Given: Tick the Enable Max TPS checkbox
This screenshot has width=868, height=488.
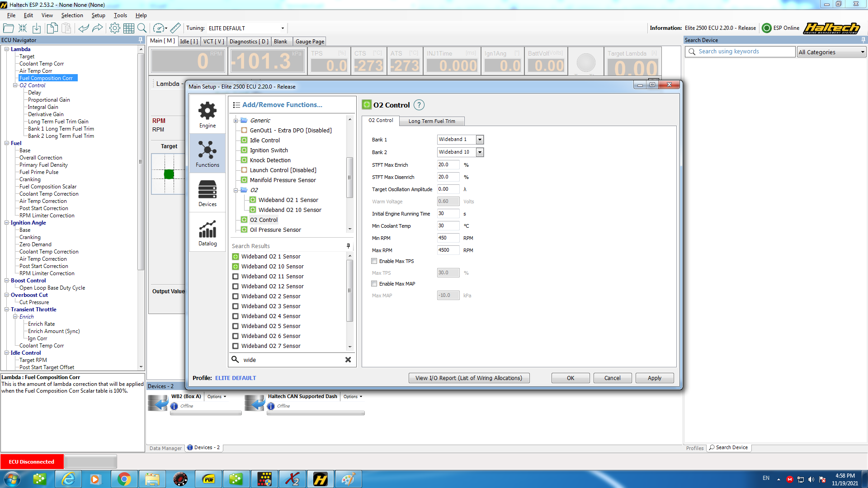Looking at the screenshot, I should click(374, 261).
